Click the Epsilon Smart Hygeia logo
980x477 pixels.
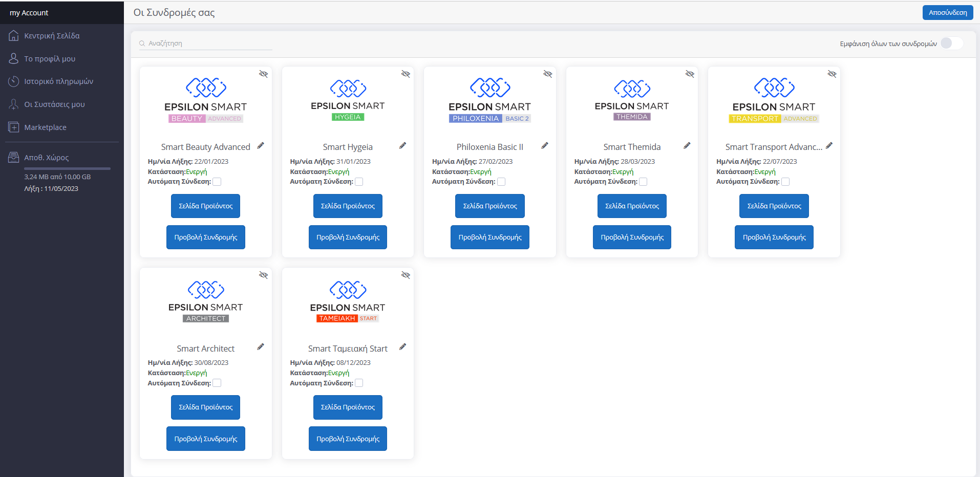348,100
